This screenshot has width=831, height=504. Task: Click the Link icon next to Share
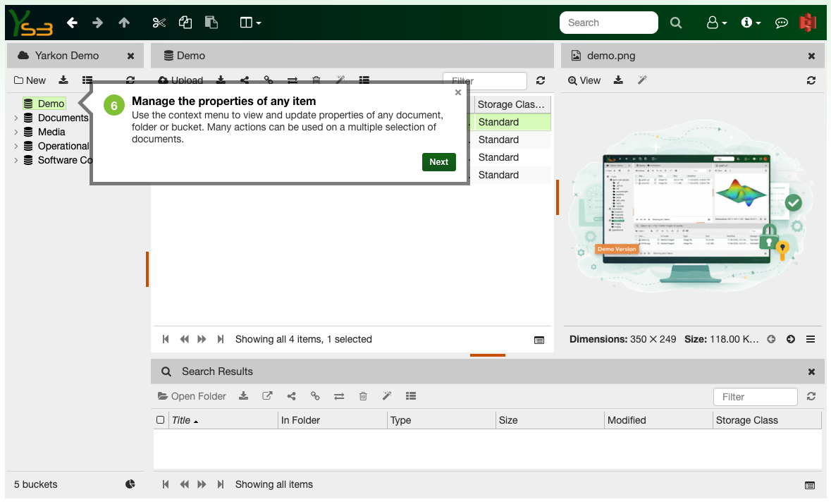(269, 80)
